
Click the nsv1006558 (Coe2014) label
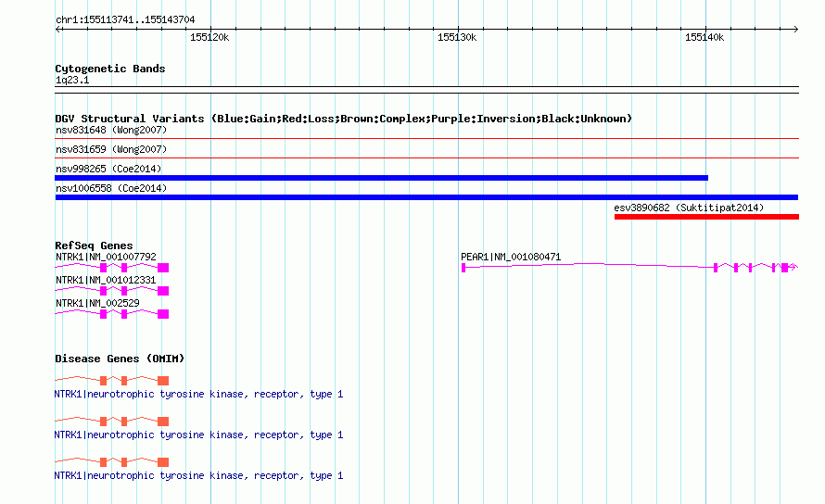111,188
